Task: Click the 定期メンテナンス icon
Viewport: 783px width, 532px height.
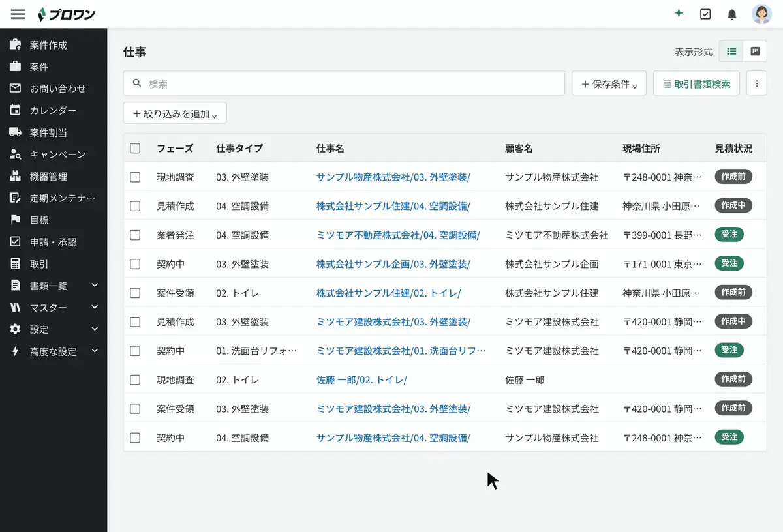Action: 15,198
